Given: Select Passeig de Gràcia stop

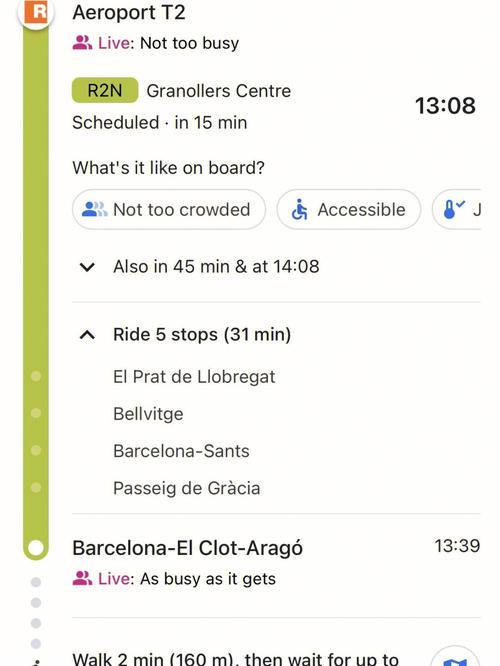Looking at the screenshot, I should (x=186, y=488).
